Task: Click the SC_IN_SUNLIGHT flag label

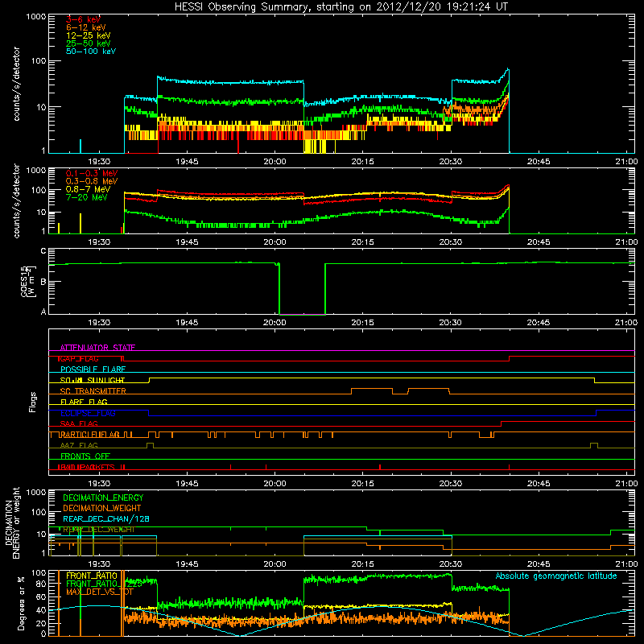Action: 92,380
